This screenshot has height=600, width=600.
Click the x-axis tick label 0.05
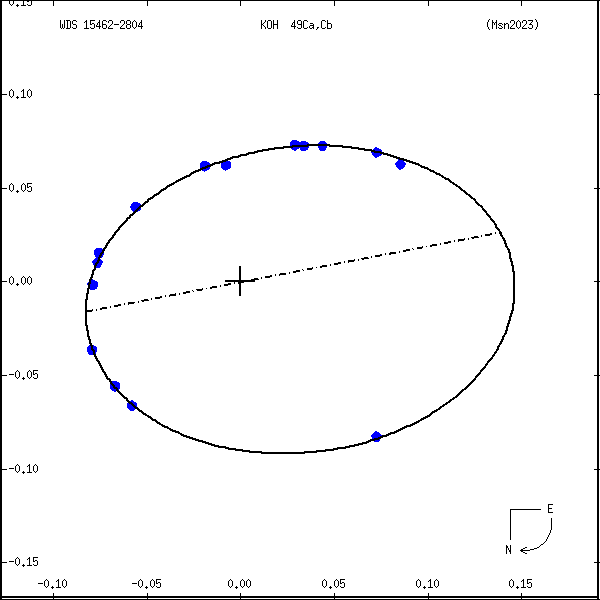[x=334, y=584]
